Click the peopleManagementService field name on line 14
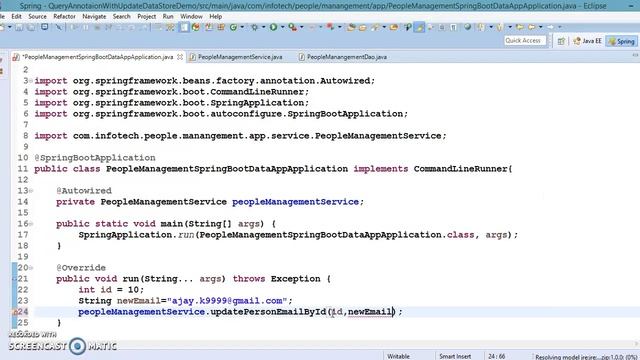640x360 pixels. [296, 202]
